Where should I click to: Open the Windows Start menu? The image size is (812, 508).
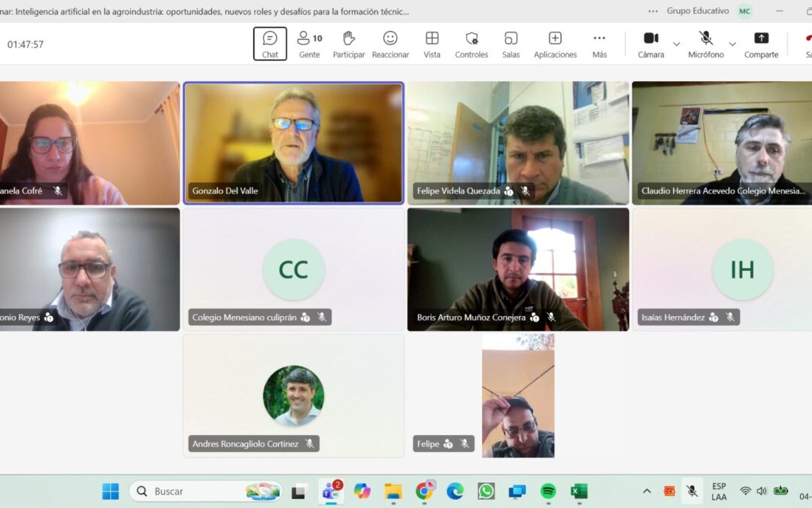[111, 491]
